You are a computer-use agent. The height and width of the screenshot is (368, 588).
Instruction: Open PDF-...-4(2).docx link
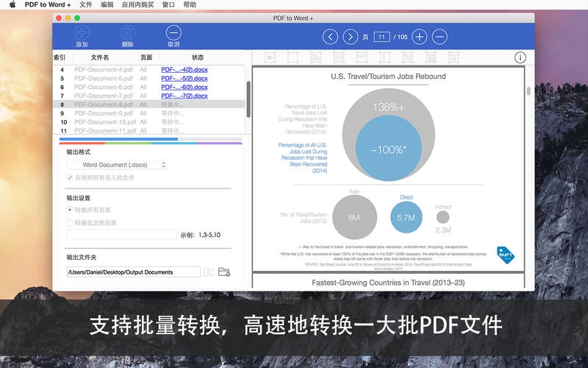coord(184,69)
